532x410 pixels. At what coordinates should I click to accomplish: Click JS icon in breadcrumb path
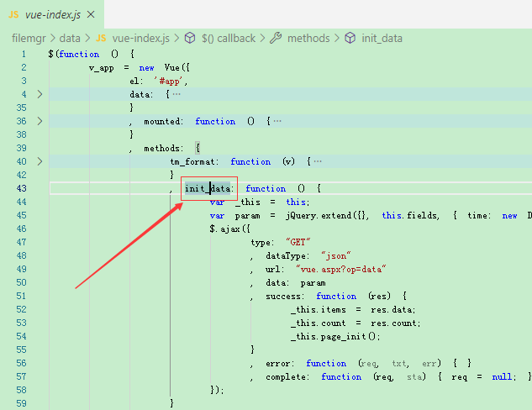(101, 39)
